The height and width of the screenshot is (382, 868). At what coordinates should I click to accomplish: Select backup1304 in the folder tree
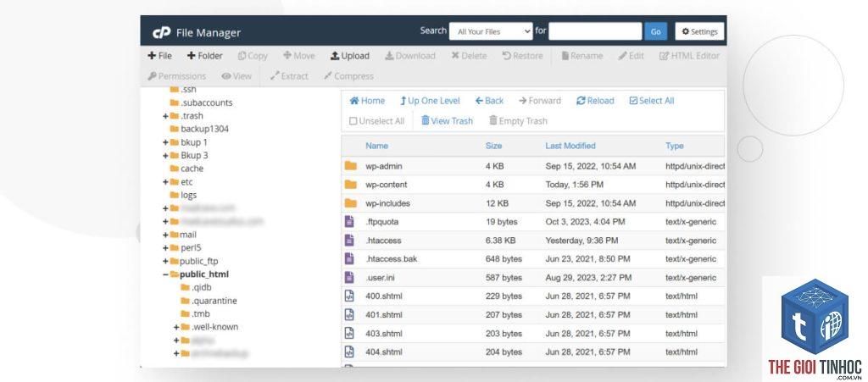204,129
